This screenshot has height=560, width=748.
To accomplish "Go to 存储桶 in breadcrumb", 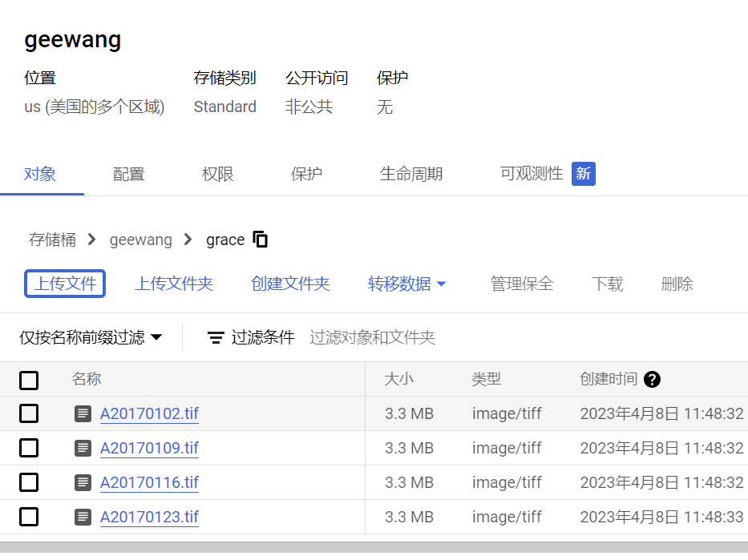I will point(52,240).
